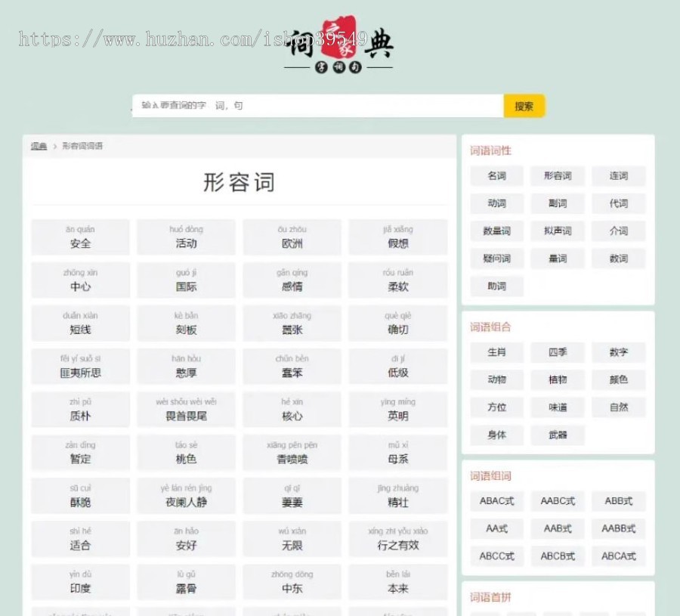Open the 畏首畏尾 word card
This screenshot has height=616, width=680.
(x=186, y=410)
